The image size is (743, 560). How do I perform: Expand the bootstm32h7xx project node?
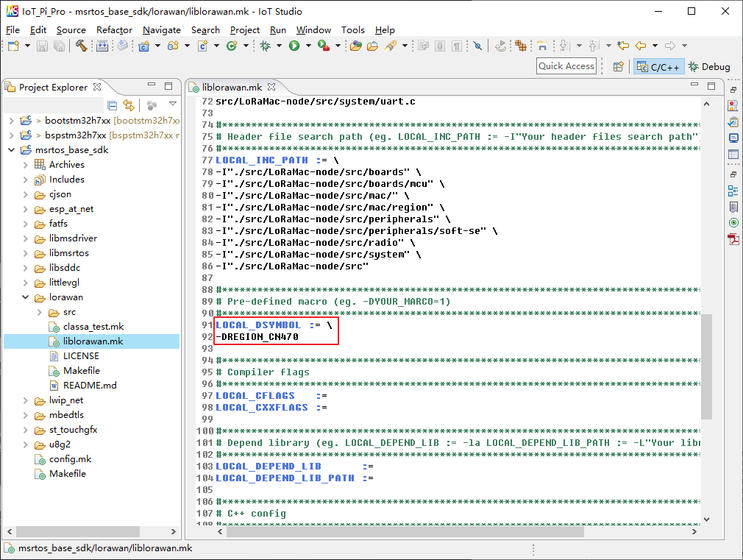click(11, 121)
